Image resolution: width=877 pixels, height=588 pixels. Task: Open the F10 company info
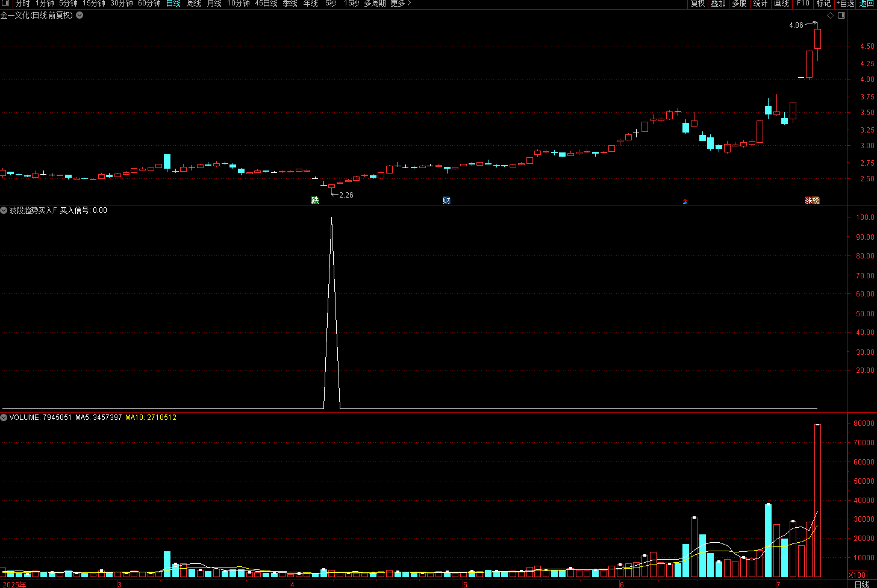coord(803,4)
